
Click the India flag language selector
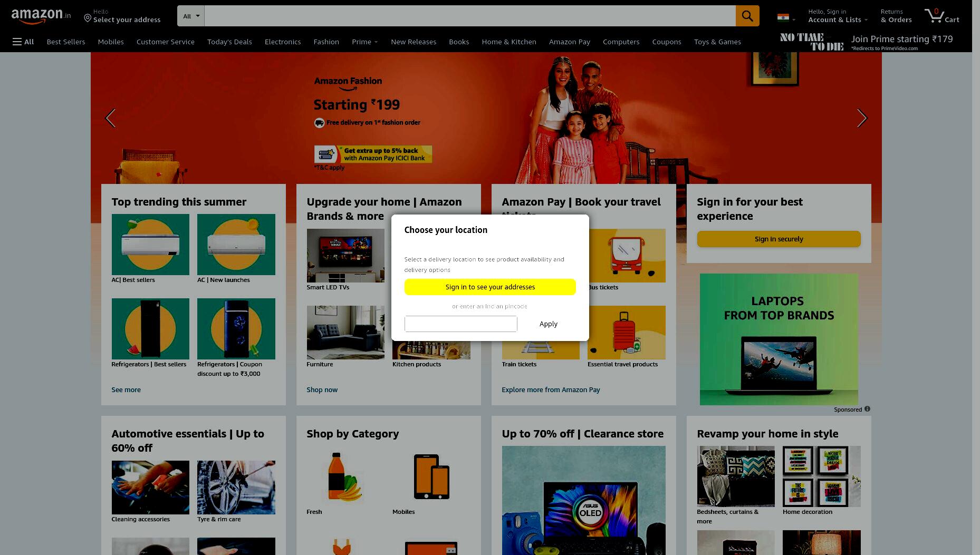pyautogui.click(x=786, y=17)
